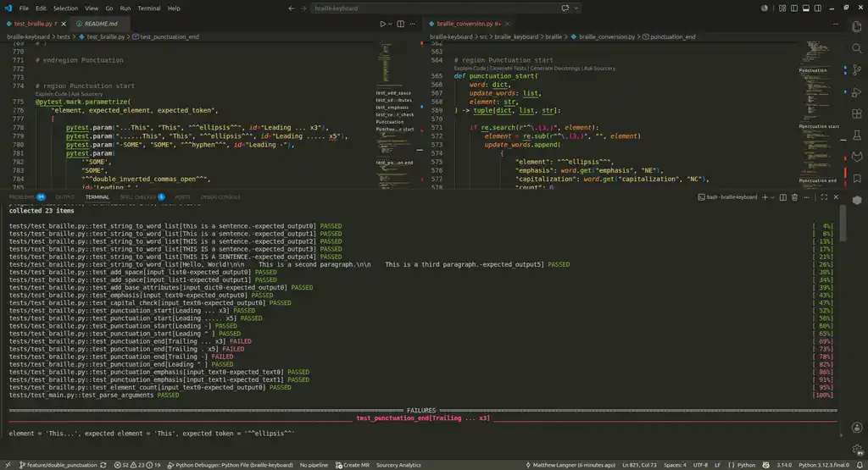Switch to the SPELL CHECKER panel tab

click(x=142, y=196)
